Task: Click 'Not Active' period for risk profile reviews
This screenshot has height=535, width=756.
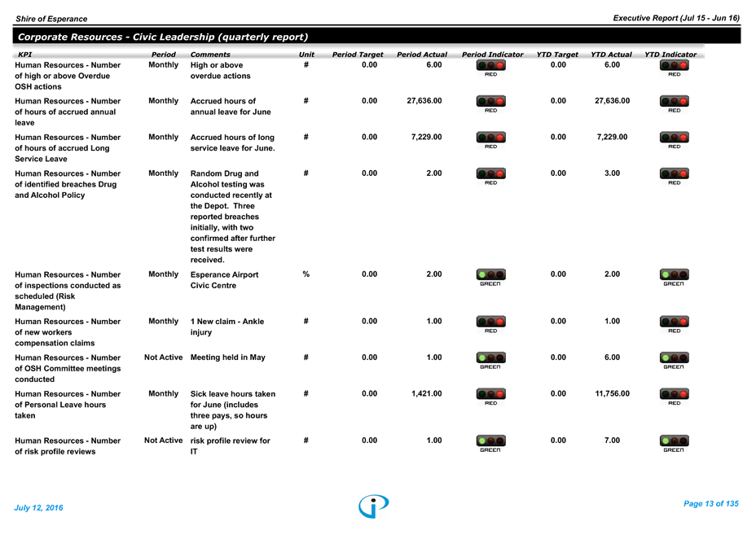Action: (x=164, y=440)
